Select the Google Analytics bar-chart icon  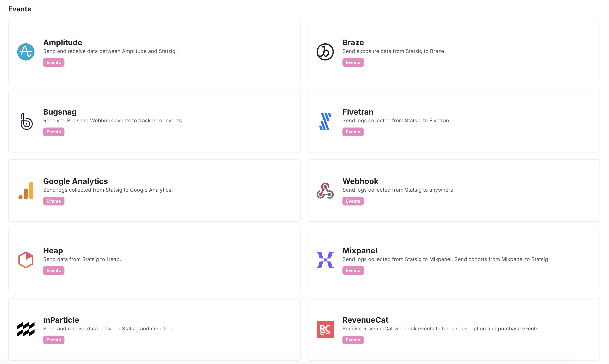[x=25, y=191]
